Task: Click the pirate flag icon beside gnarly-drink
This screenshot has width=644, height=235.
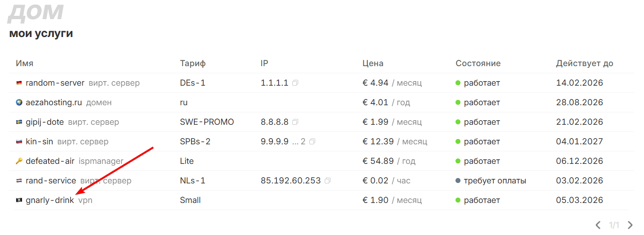Action: [19, 200]
